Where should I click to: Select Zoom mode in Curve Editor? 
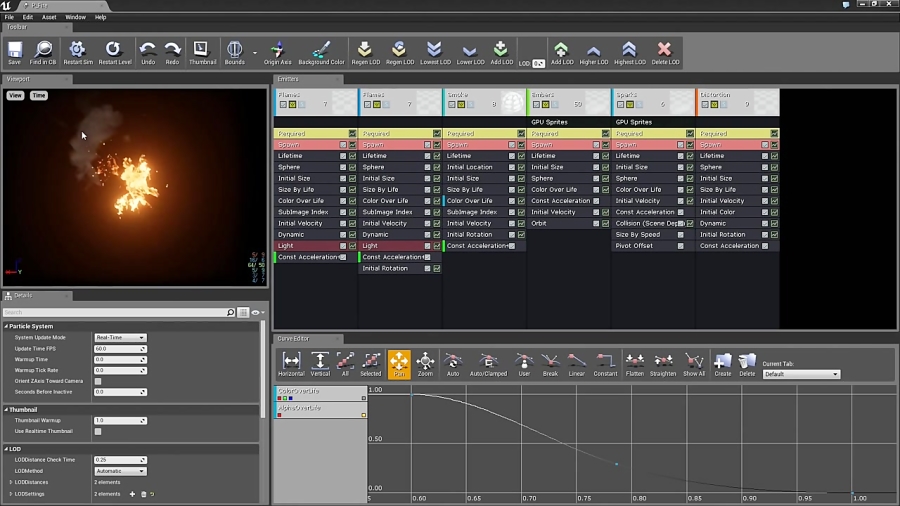point(425,365)
